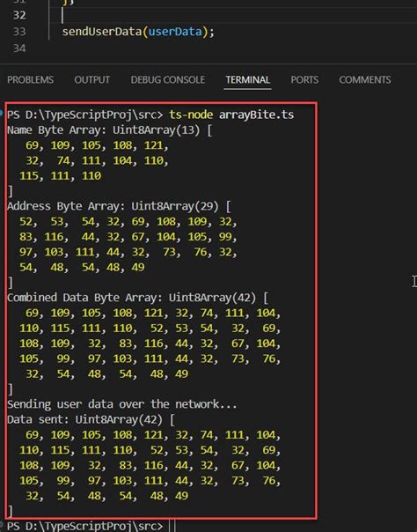The width and height of the screenshot is (417, 532).
Task: Click 'Combined Data Byte Array: Uint8Array(42)' line
Action: [x=137, y=298]
